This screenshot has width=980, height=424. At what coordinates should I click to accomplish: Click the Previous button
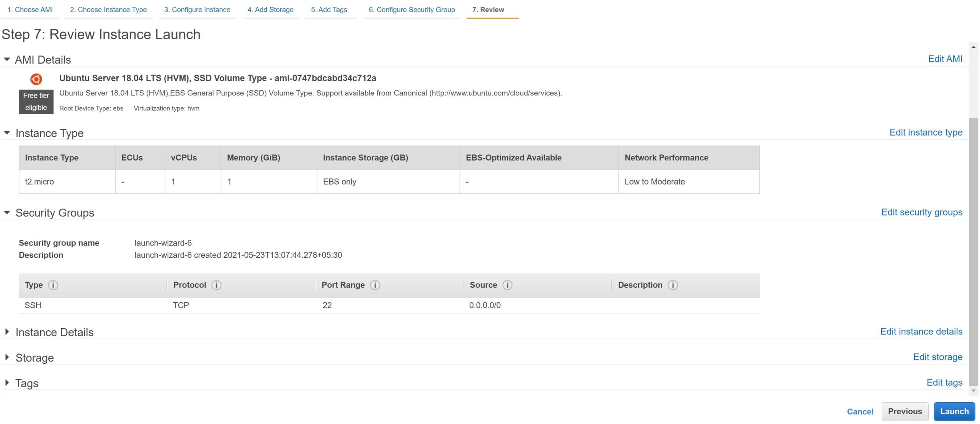[905, 411]
